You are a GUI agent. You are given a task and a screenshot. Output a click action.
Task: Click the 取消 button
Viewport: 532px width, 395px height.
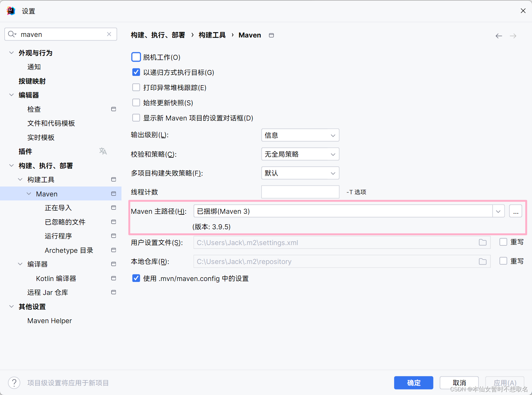459,383
